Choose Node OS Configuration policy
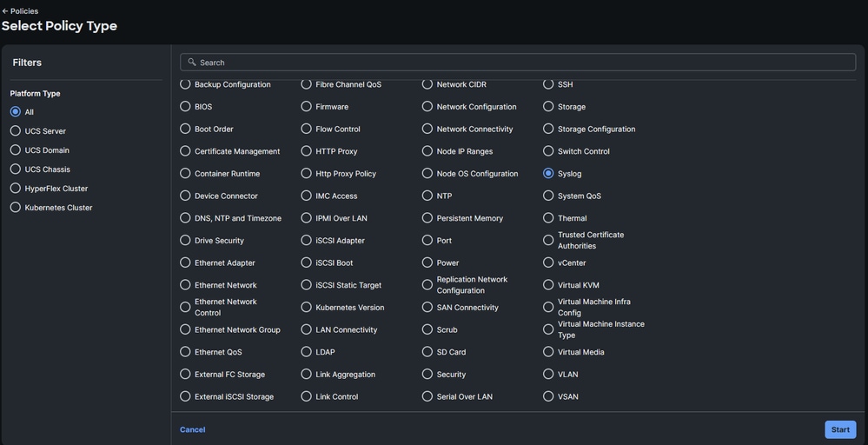The image size is (868, 445). 427,173
